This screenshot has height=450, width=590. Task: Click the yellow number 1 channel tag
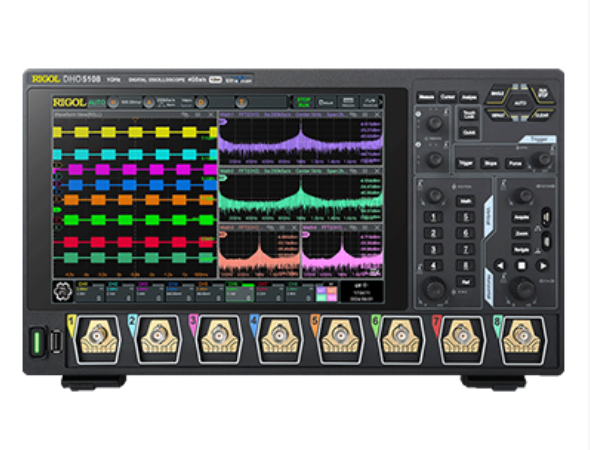71,326
